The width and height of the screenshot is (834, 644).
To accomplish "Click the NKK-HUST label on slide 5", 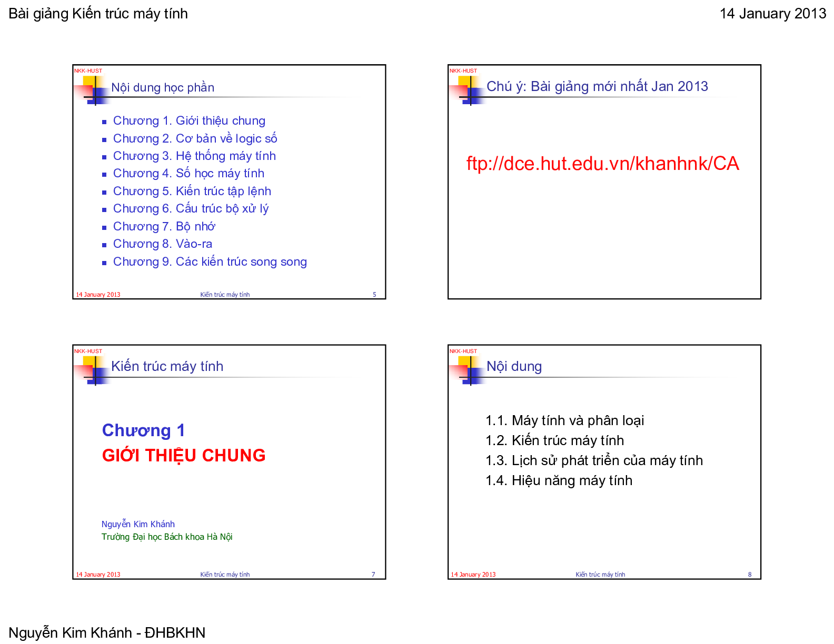I will click(88, 71).
